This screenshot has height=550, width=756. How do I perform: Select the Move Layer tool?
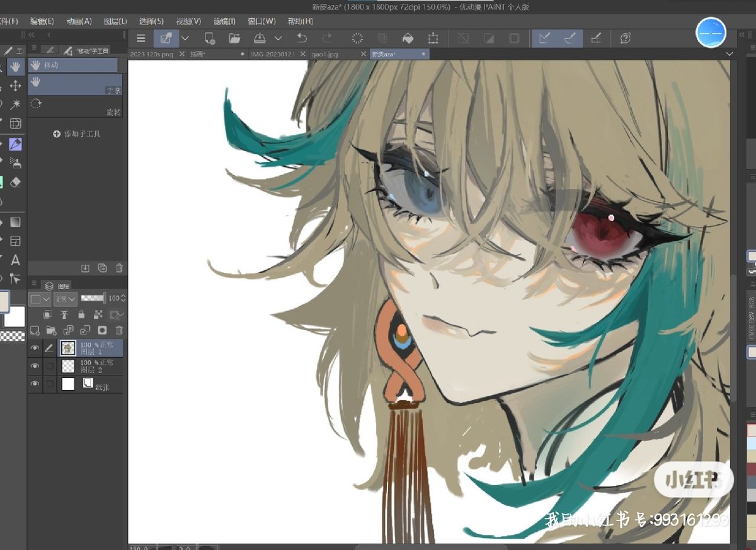[16, 86]
